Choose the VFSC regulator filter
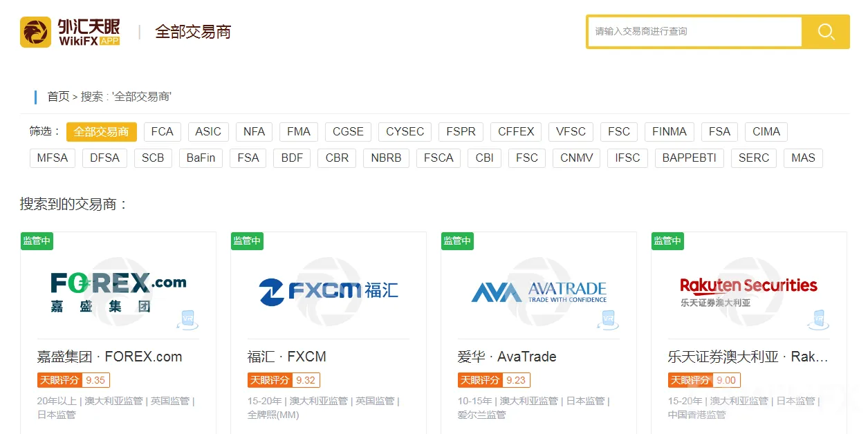 coord(571,132)
